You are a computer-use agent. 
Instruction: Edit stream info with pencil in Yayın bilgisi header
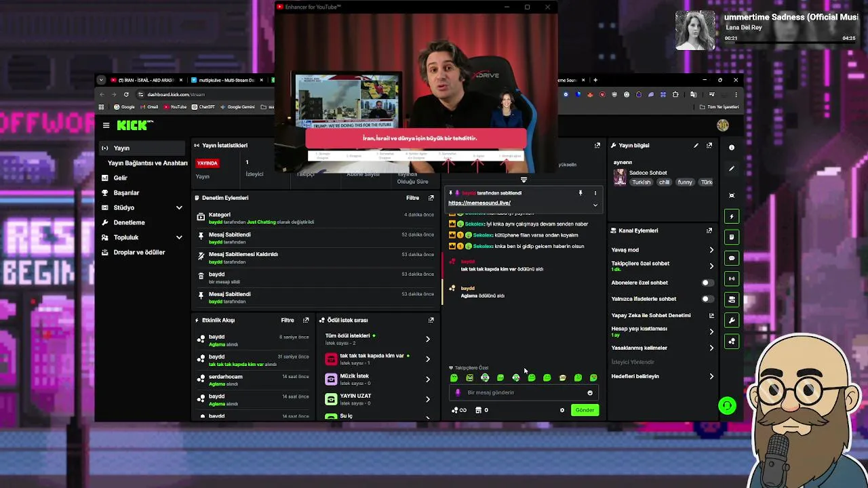[696, 145]
